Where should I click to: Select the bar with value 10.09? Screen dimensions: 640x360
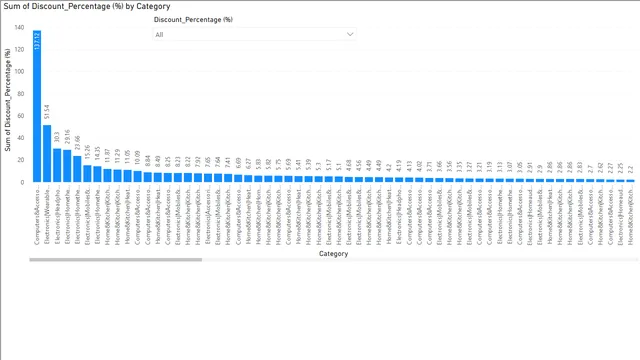tap(138, 176)
